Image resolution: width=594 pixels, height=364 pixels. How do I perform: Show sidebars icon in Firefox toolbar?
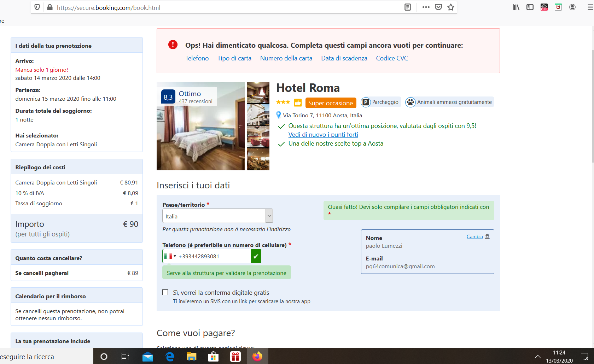[530, 7]
